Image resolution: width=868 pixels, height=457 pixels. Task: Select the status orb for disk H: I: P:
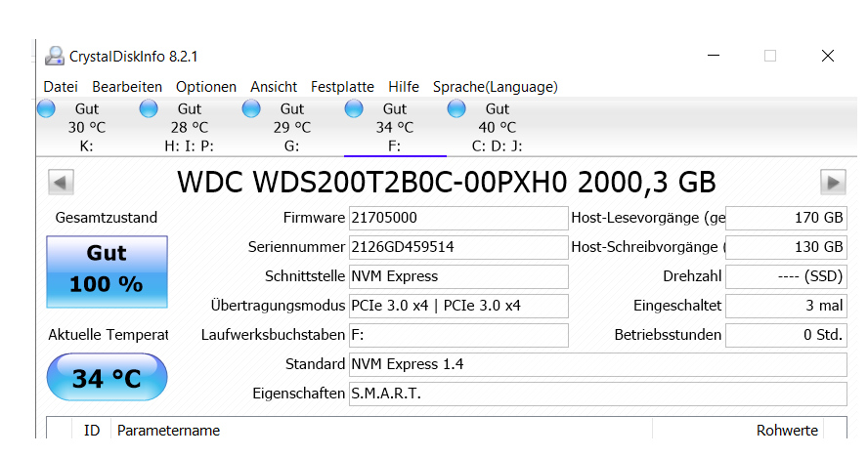[149, 108]
